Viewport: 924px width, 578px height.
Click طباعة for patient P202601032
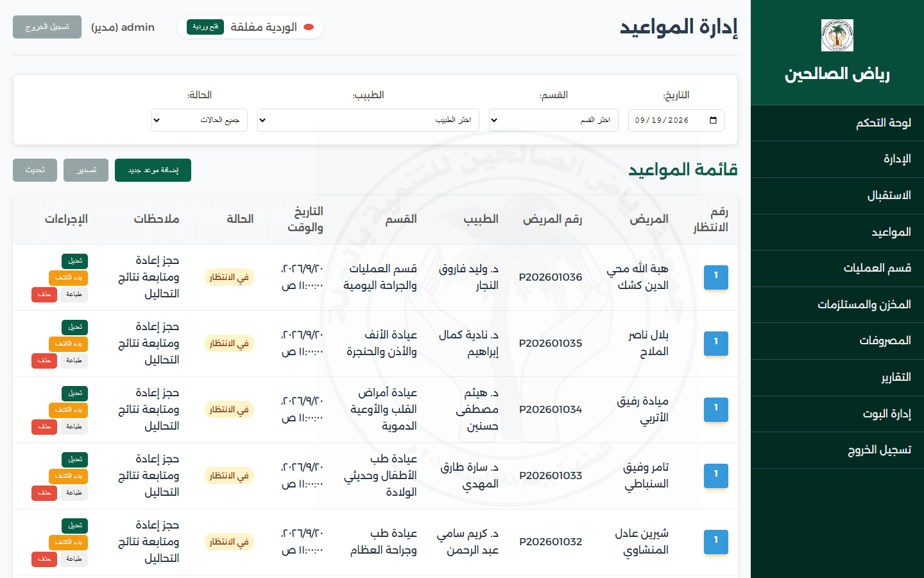click(74, 559)
